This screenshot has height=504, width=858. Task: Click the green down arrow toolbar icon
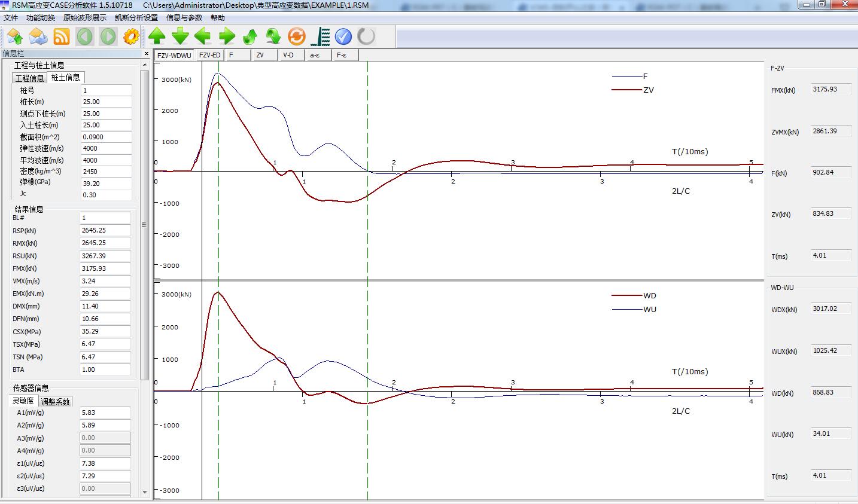[x=180, y=37]
